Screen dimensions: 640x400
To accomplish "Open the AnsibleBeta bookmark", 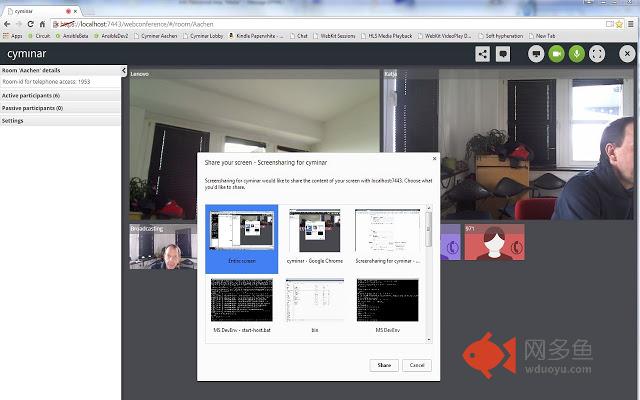I will [72, 36].
